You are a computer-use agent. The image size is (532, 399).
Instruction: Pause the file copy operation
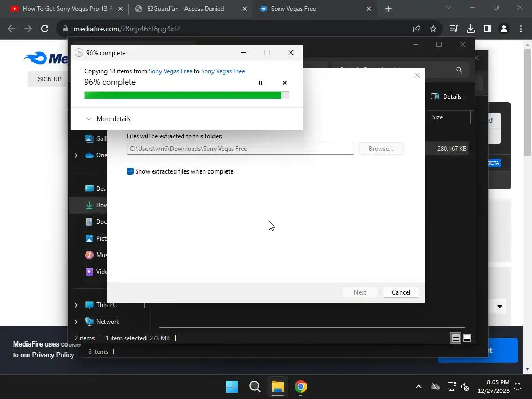tap(260, 83)
